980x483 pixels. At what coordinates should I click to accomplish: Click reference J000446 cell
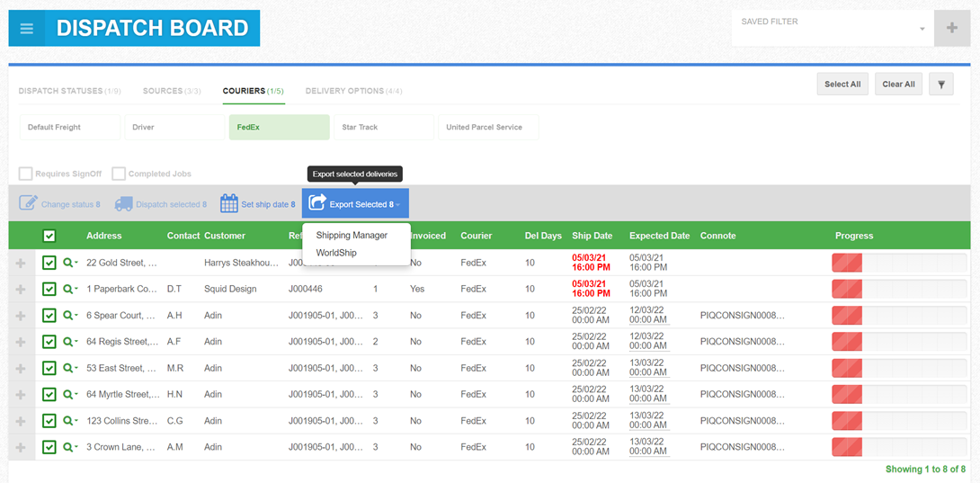point(305,290)
